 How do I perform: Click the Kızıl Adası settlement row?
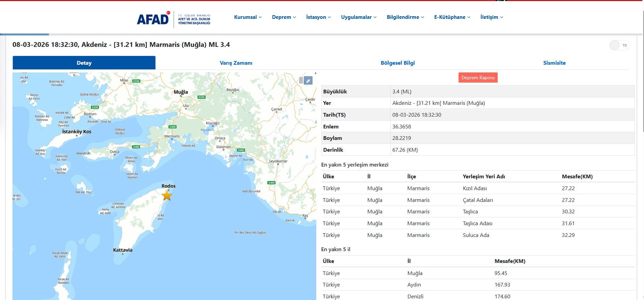(x=475, y=188)
